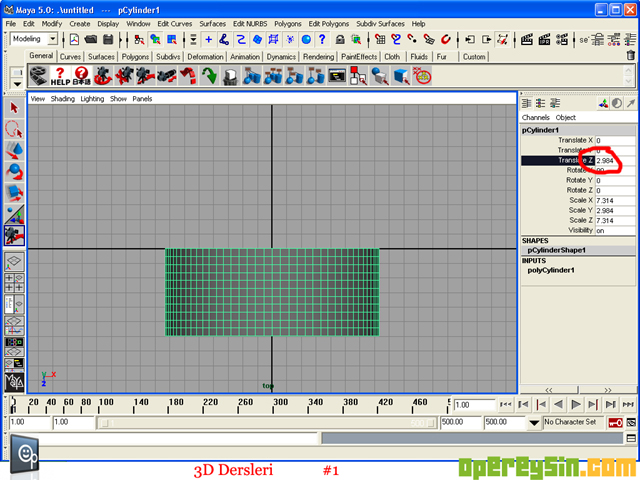This screenshot has width=640, height=480.
Task: Click the range slider bar
Action: tap(267, 423)
